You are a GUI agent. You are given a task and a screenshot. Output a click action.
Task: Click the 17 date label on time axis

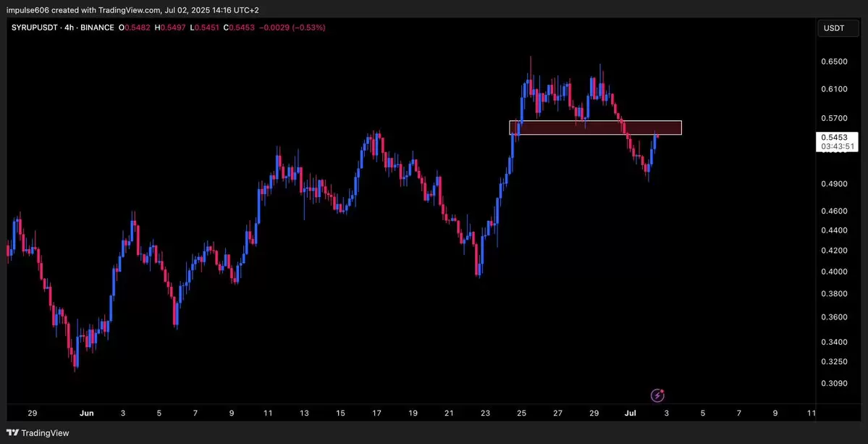[x=377, y=413]
